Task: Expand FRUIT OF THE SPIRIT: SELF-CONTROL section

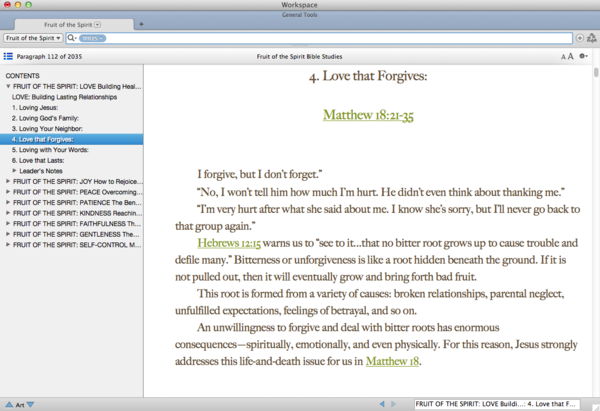Action: (x=8, y=245)
